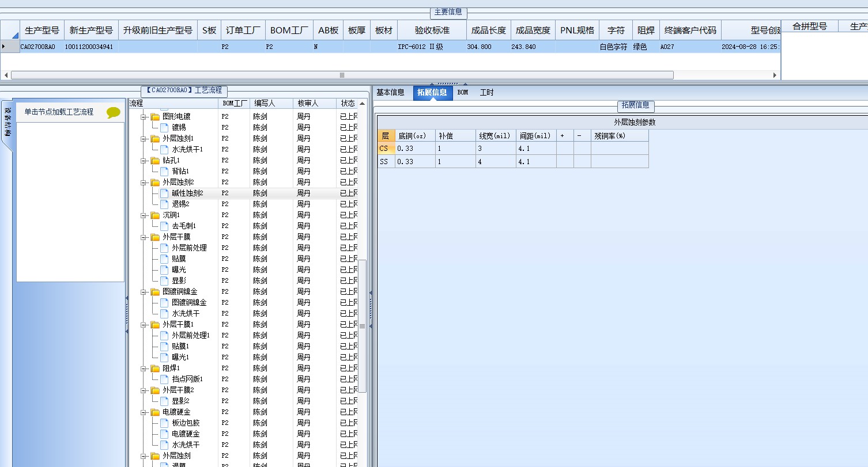868x467 pixels.
Task: Click the 单击节点加载工艺流程 hint text
Action: point(59,112)
